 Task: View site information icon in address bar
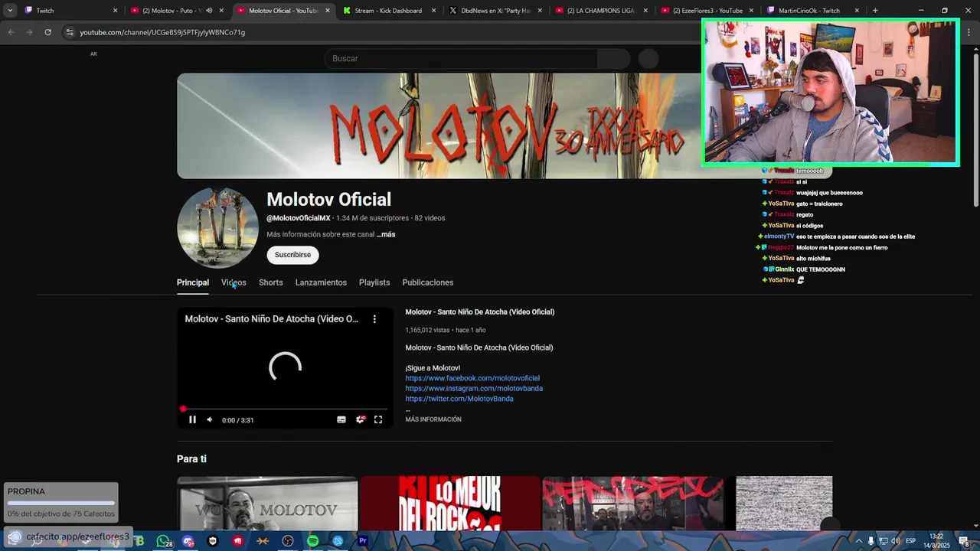[70, 32]
